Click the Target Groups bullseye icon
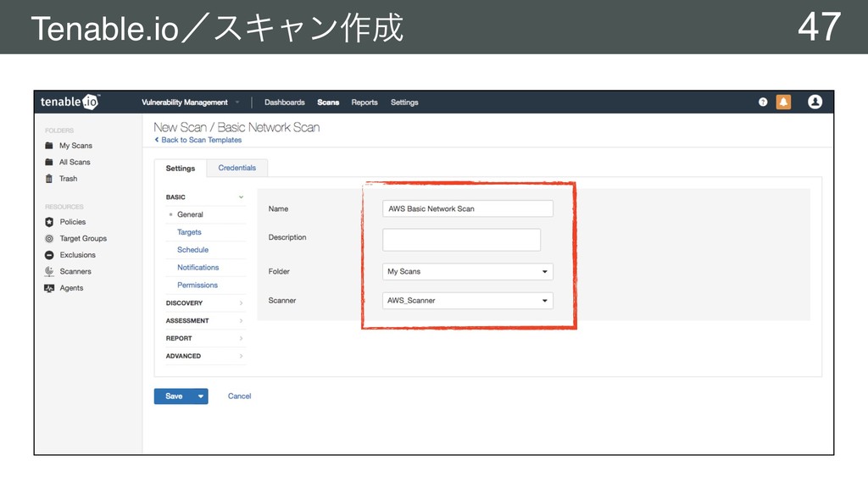868x488 pixels. [x=49, y=238]
